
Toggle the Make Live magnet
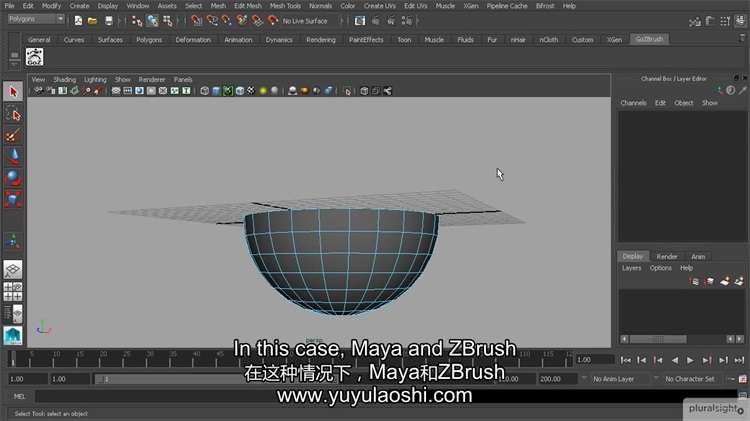tap(273, 21)
